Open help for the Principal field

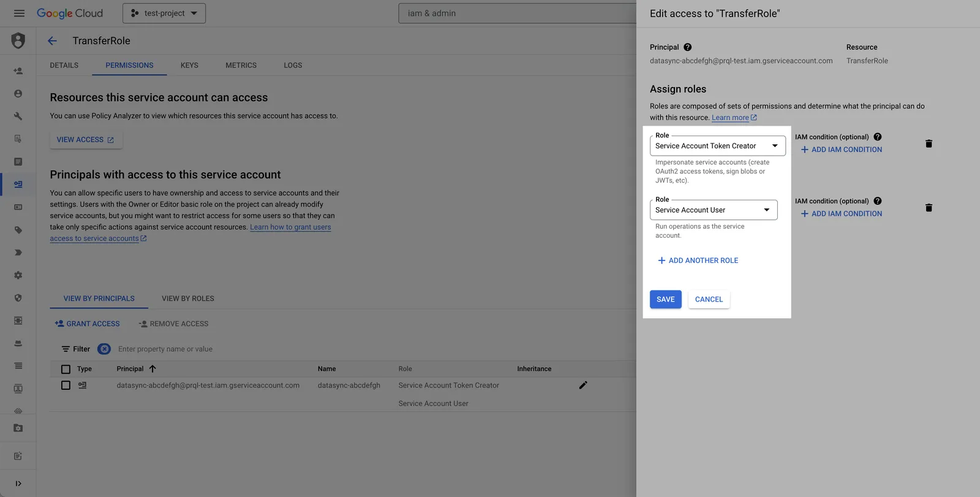(688, 47)
